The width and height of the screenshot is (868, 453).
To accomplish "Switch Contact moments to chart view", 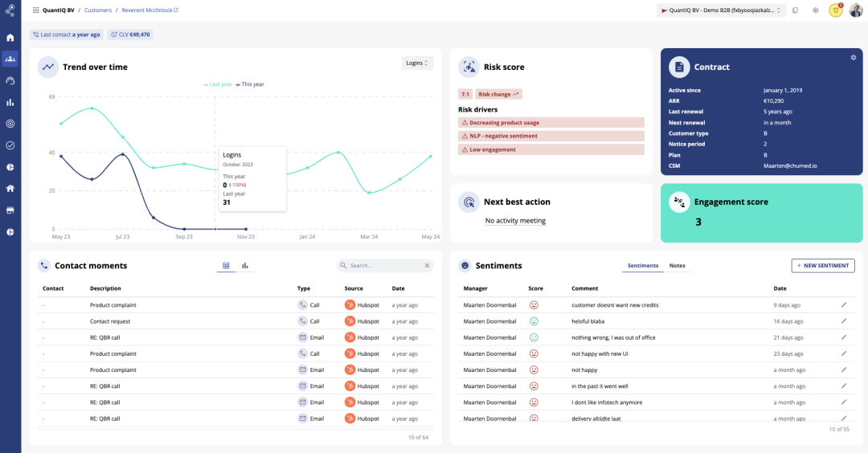I will pyautogui.click(x=244, y=266).
